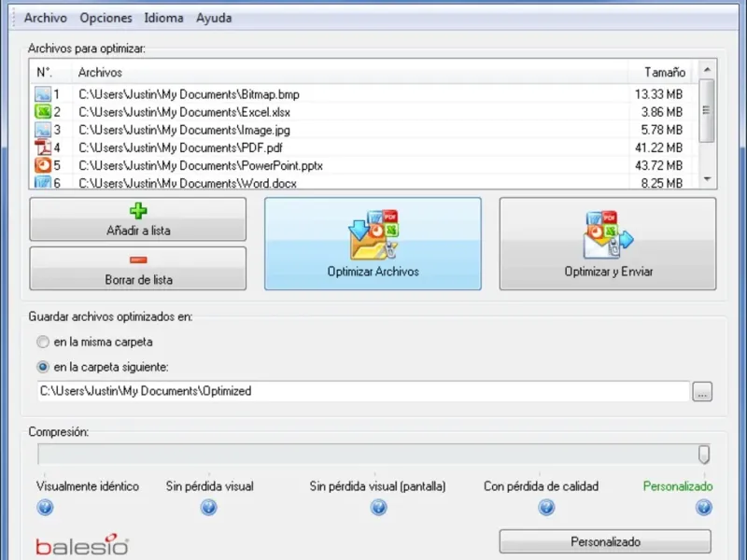Click the balesio logo
This screenshot has width=747, height=560.
click(x=82, y=545)
